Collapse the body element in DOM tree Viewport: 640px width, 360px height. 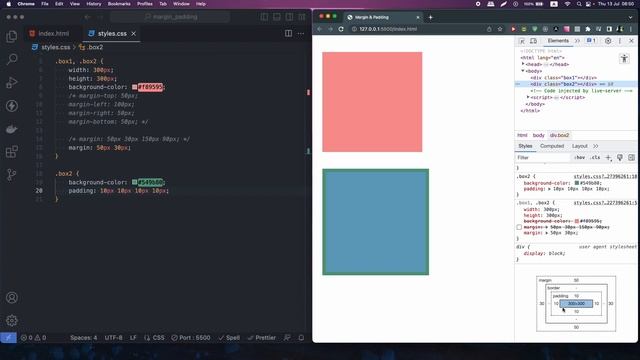tap(523, 71)
